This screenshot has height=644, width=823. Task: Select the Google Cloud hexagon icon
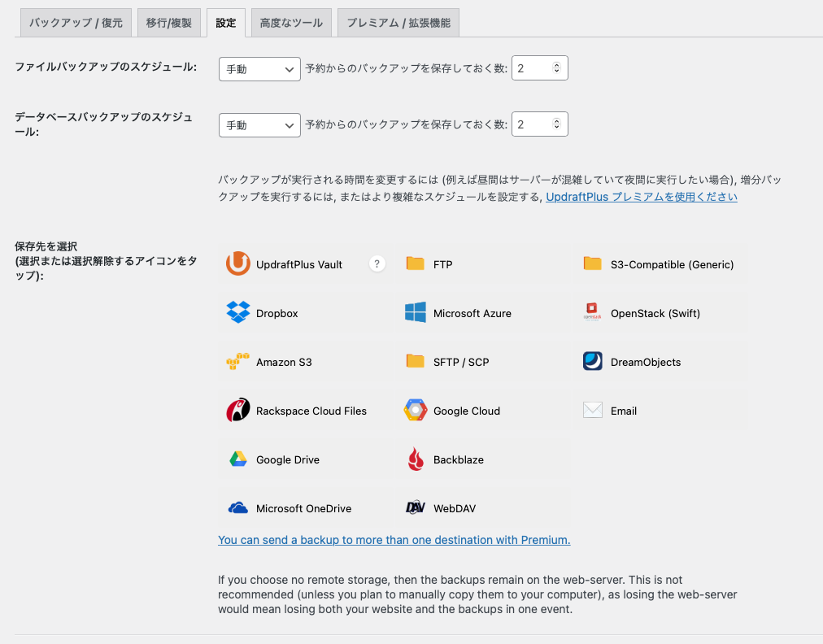click(416, 410)
